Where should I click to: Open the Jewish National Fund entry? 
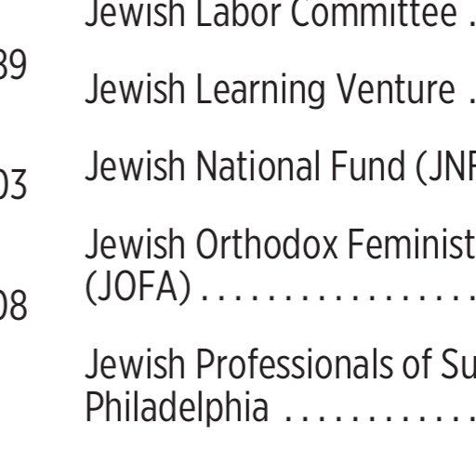pos(281,167)
